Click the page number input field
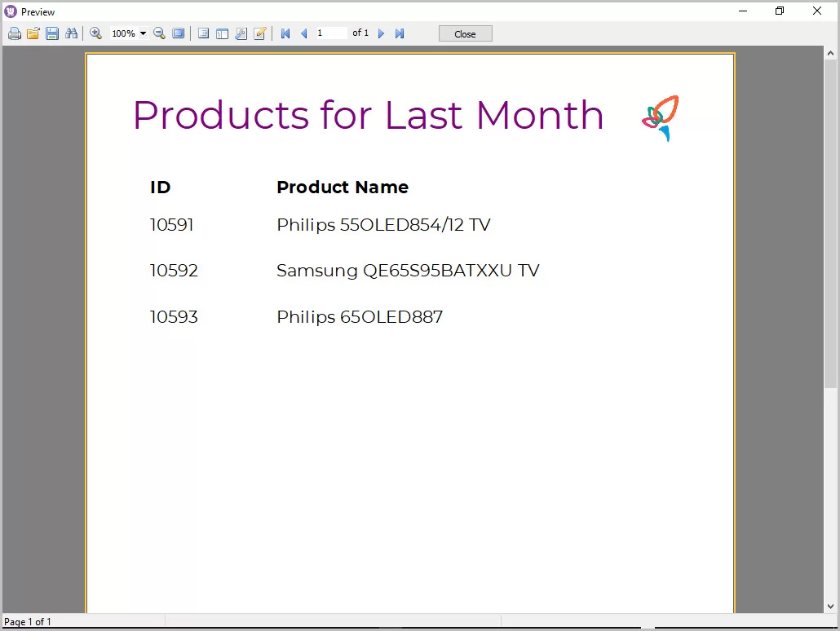 [330, 33]
